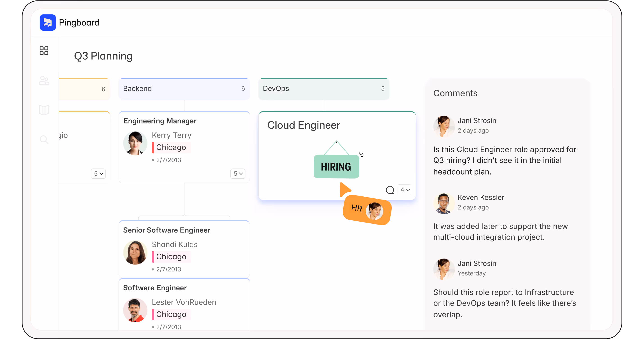Screen dimensions: 644x339
Task: Click the search magnifier sidebar icon
Action: (44, 140)
